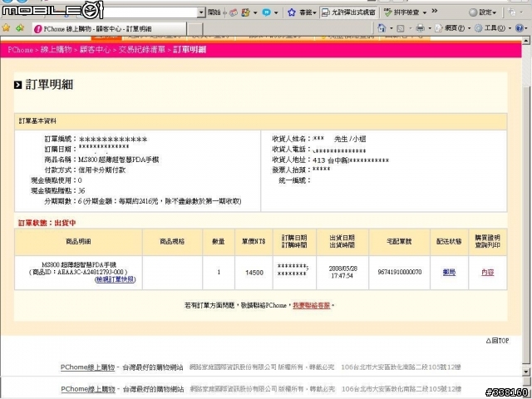This screenshot has height=399, width=532.
Task: Click the news icon after 開始
Action: click(x=233, y=13)
